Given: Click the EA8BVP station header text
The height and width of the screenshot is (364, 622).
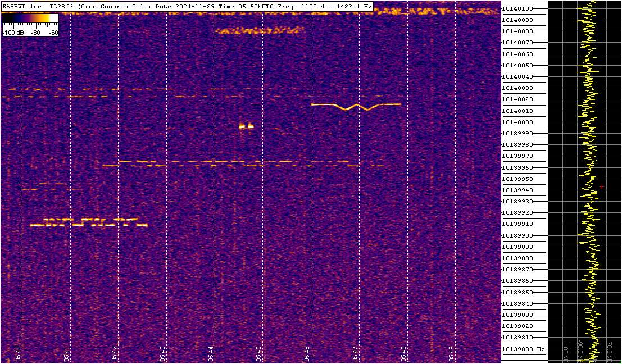Looking at the screenshot, I should click(188, 7).
